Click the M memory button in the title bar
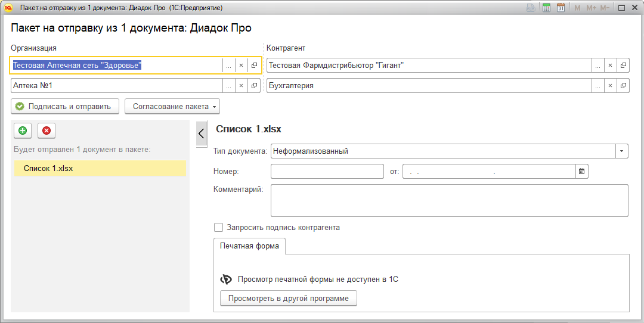 pos(577,8)
